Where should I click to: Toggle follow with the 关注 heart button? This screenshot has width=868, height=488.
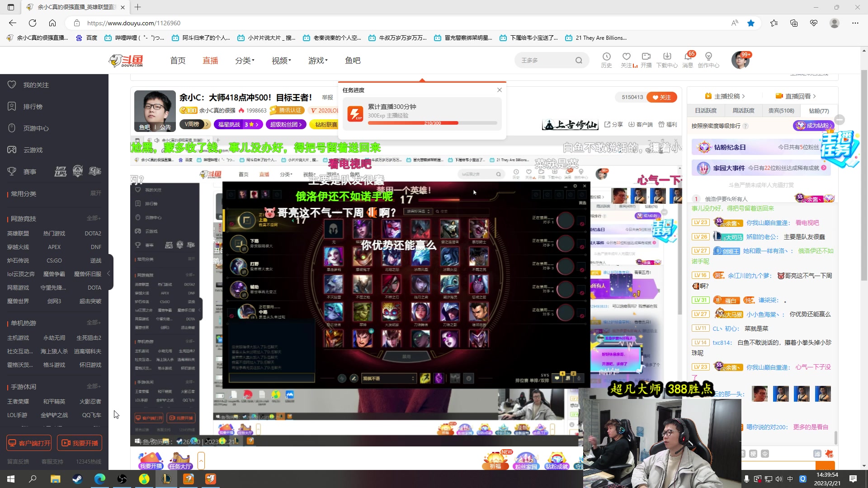661,97
